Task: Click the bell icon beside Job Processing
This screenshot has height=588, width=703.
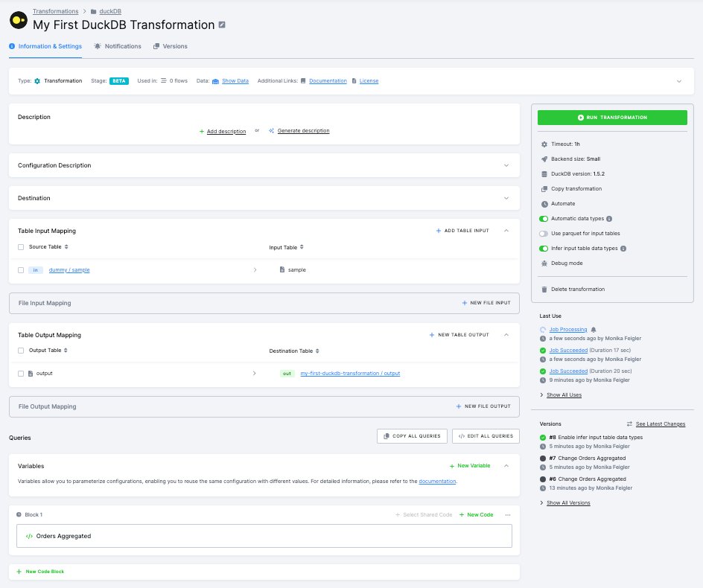Action: click(594, 330)
